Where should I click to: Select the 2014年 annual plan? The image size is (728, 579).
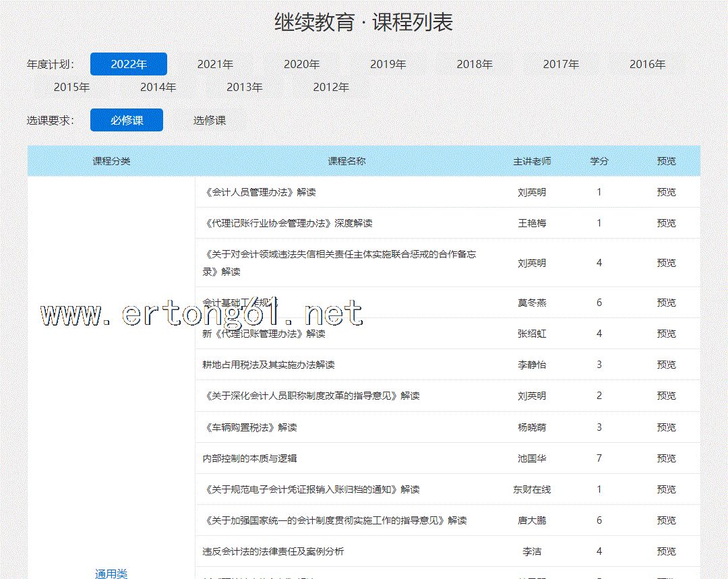coord(158,87)
